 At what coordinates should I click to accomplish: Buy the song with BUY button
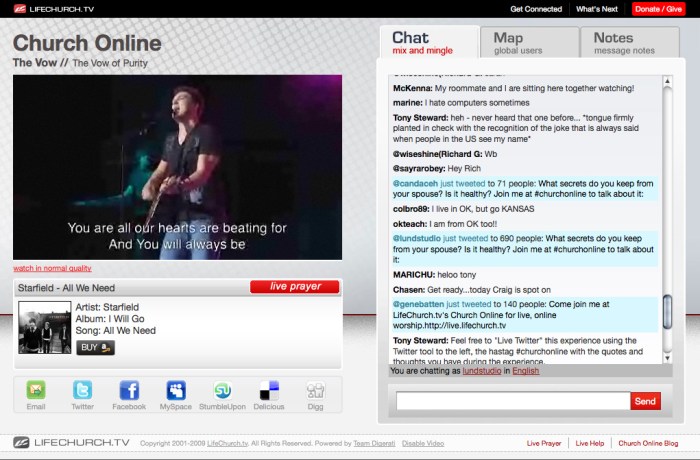[96, 347]
